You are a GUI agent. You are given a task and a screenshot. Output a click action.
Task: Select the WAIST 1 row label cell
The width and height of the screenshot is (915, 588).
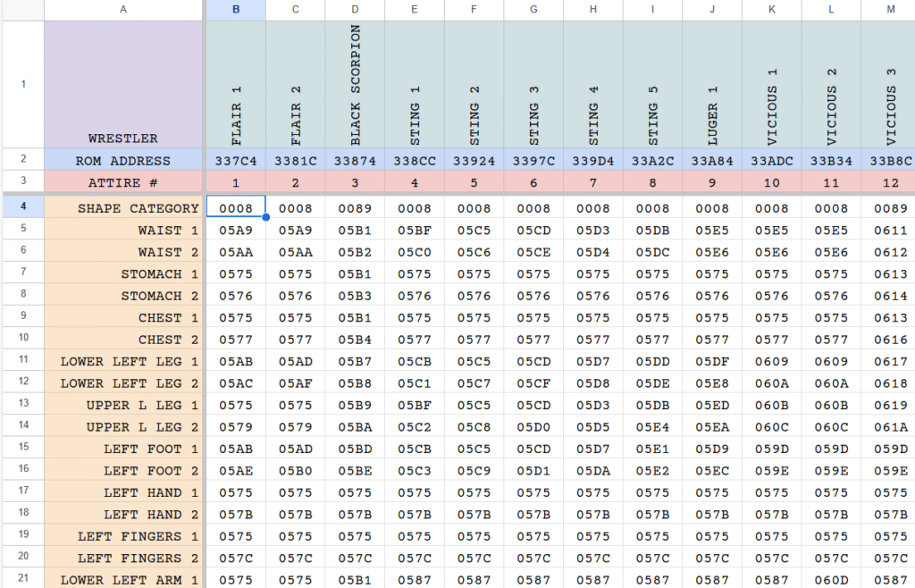122,230
